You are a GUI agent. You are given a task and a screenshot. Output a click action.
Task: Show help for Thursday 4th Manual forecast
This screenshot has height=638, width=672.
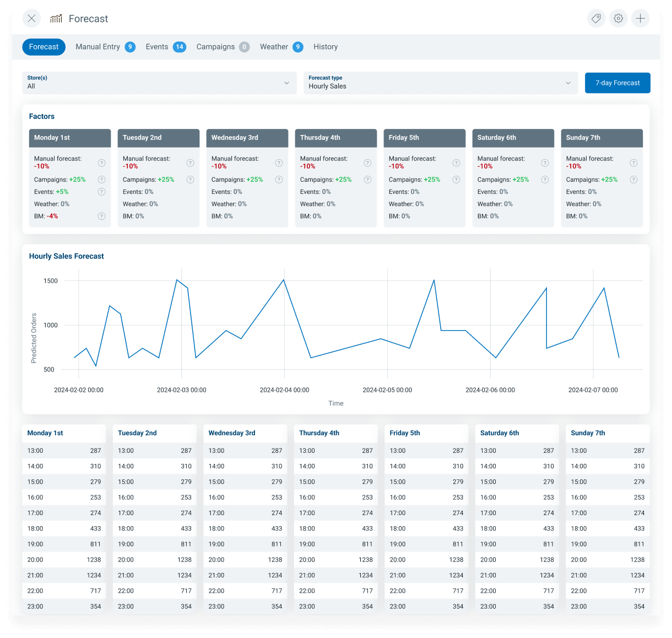(x=367, y=163)
